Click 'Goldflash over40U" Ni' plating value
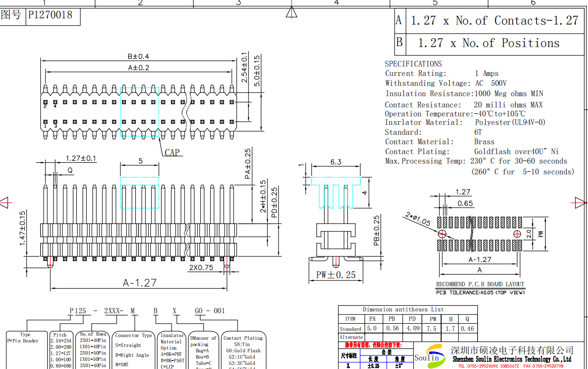This screenshot has width=588, height=369. pos(517,152)
